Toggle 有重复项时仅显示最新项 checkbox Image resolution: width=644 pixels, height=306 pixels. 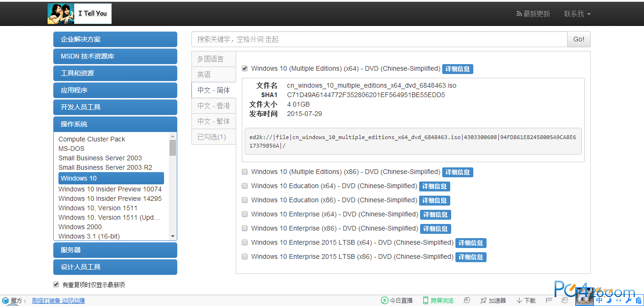pyautogui.click(x=57, y=284)
